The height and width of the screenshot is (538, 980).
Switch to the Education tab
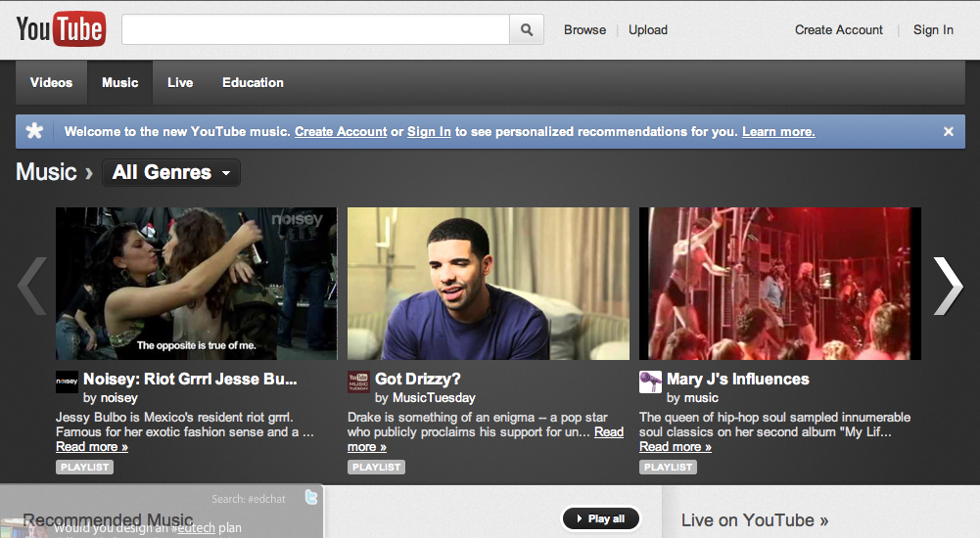254,82
